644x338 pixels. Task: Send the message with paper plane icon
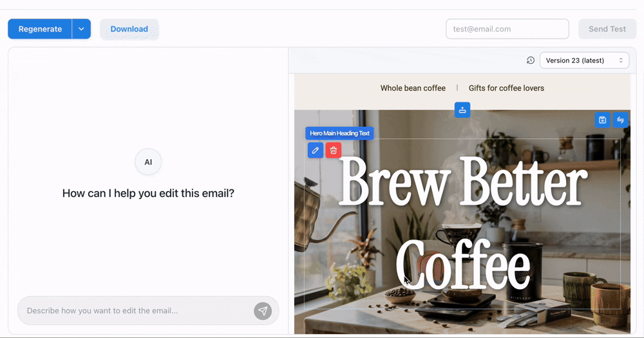tap(263, 311)
